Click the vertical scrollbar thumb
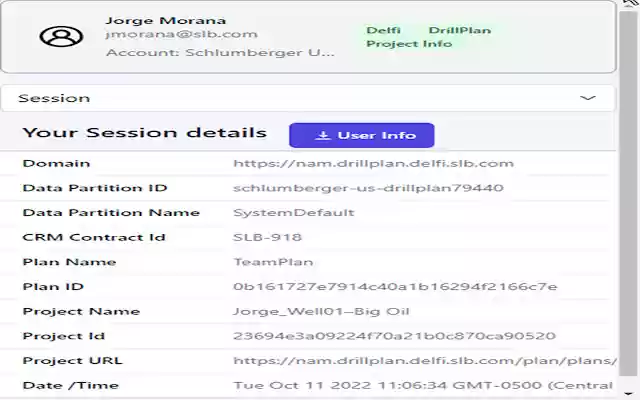640x400 pixels. point(629,193)
